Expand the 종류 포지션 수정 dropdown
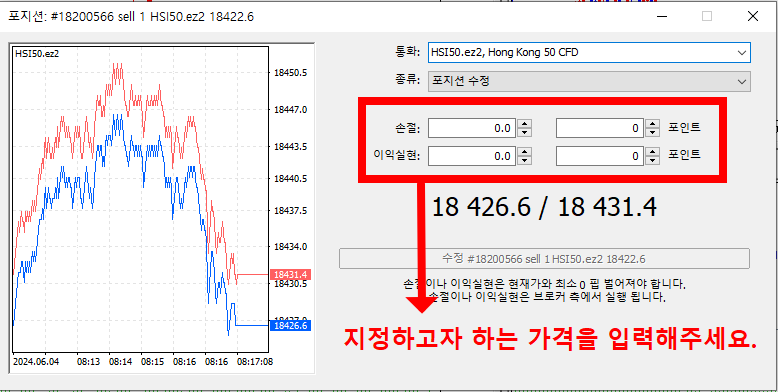Screen dimensions: 778x392 [589, 81]
